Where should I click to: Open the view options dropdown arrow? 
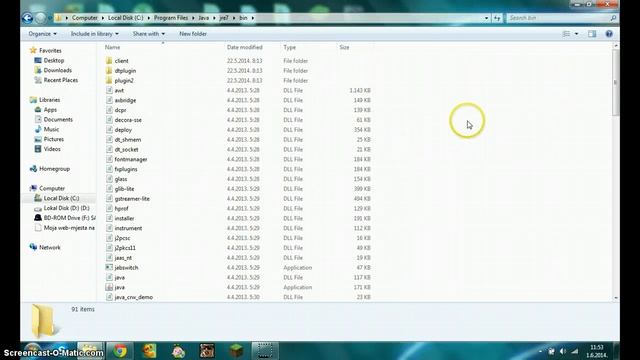[576, 34]
